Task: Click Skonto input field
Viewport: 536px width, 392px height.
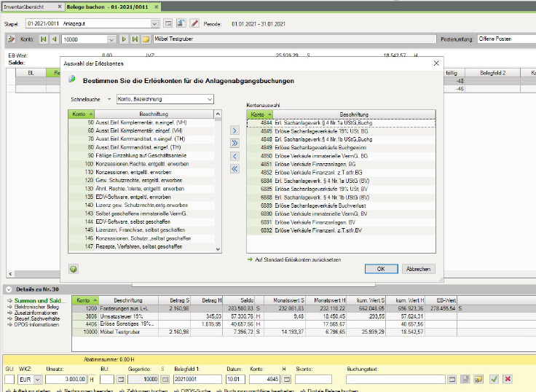Action: (x=313, y=380)
